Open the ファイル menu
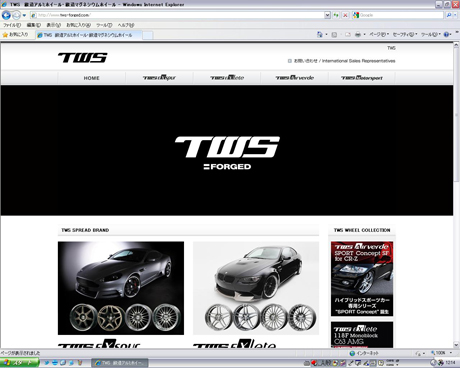The height and width of the screenshot is (368, 460). click(x=12, y=25)
